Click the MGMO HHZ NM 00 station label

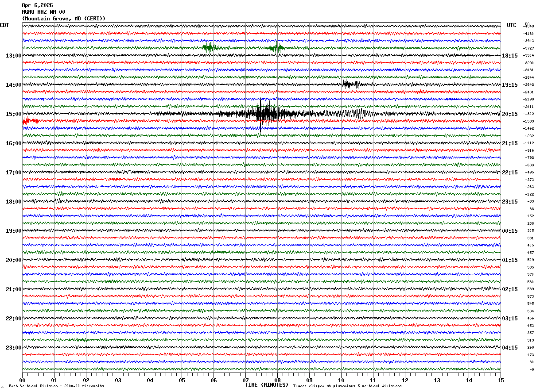click(44, 12)
